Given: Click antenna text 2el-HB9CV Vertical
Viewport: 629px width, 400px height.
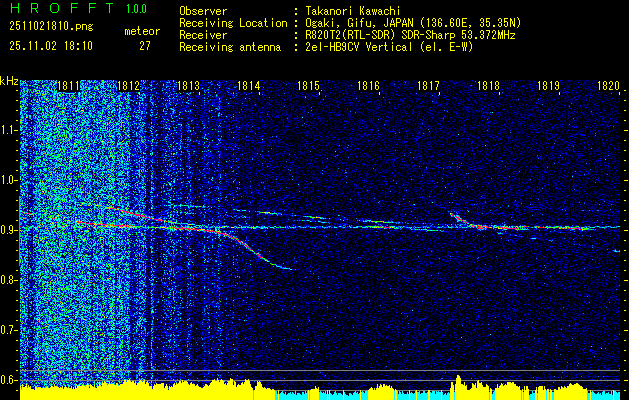Looking at the screenshot, I should (x=358, y=47).
